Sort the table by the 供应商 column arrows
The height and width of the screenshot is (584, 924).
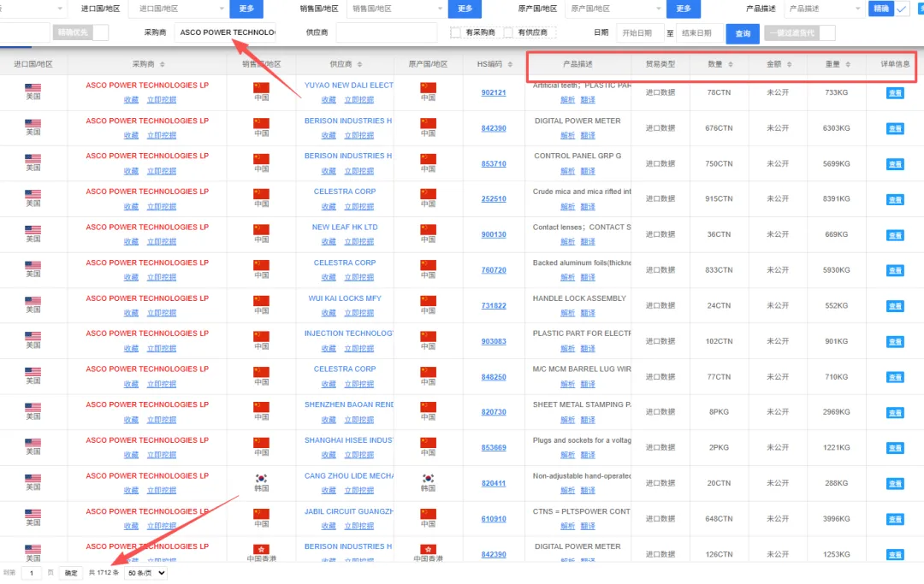(x=359, y=64)
